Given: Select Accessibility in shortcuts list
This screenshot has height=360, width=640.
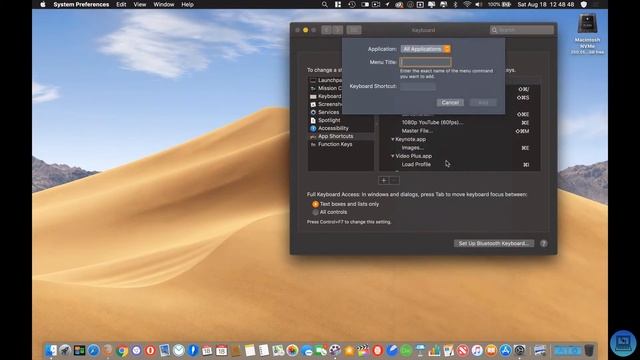Looking at the screenshot, I should click(340, 128).
